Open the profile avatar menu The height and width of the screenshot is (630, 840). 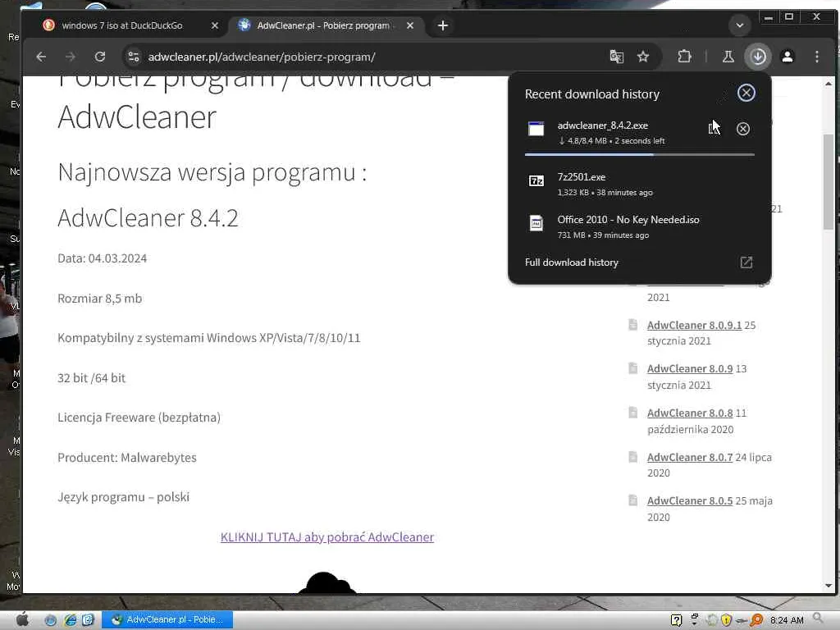coord(787,57)
